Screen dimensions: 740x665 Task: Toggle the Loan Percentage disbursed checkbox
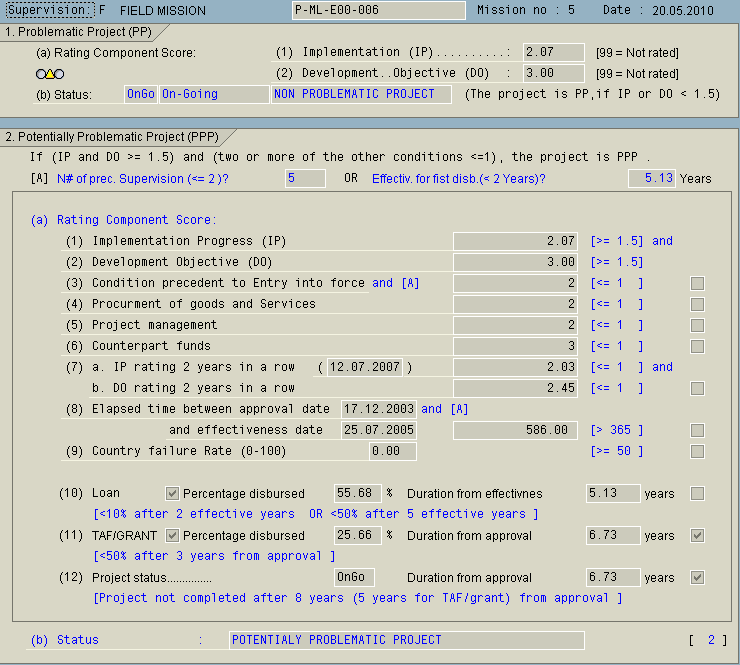coord(172,494)
